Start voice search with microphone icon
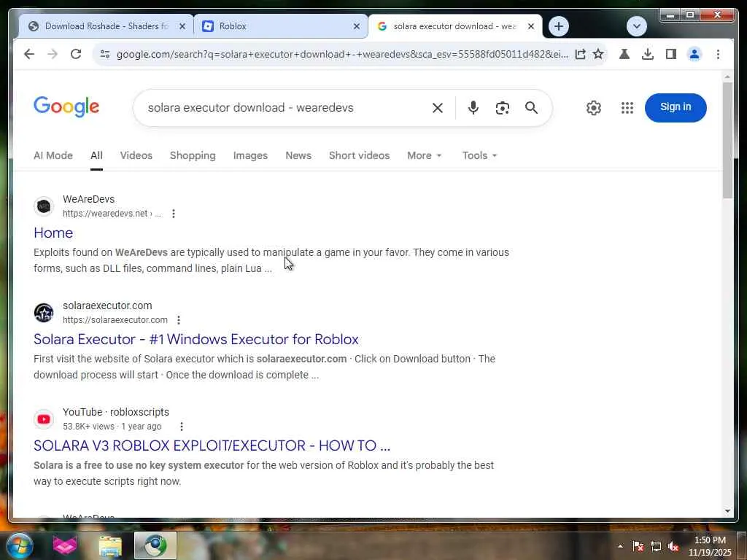Screen dimensions: 747x560 pos(473,108)
